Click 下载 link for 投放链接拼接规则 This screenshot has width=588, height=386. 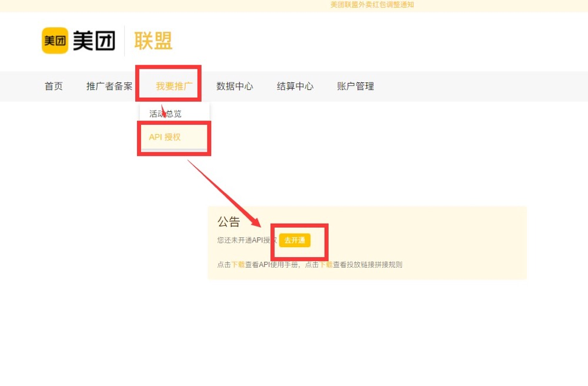[326, 264]
